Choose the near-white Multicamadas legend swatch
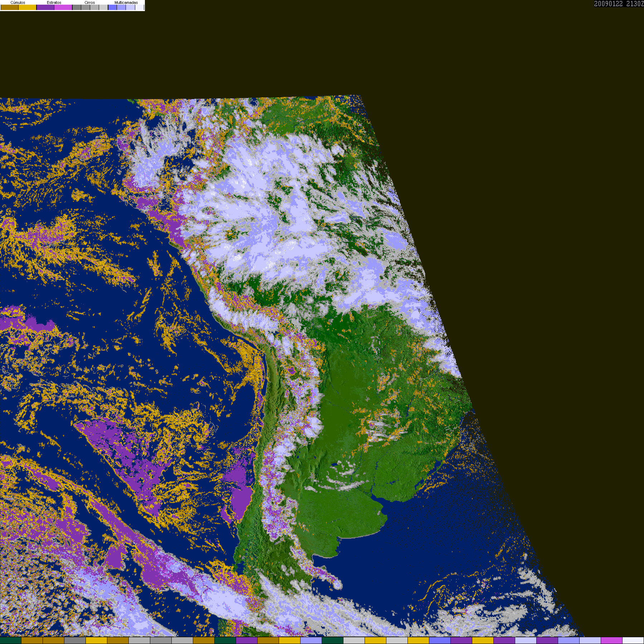 [x=140, y=7]
